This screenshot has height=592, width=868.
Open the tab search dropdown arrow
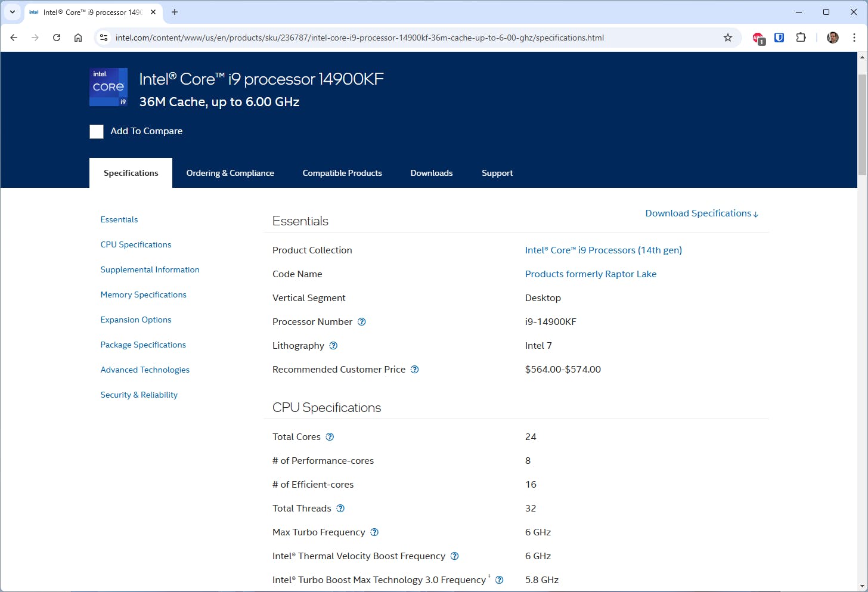(12, 12)
